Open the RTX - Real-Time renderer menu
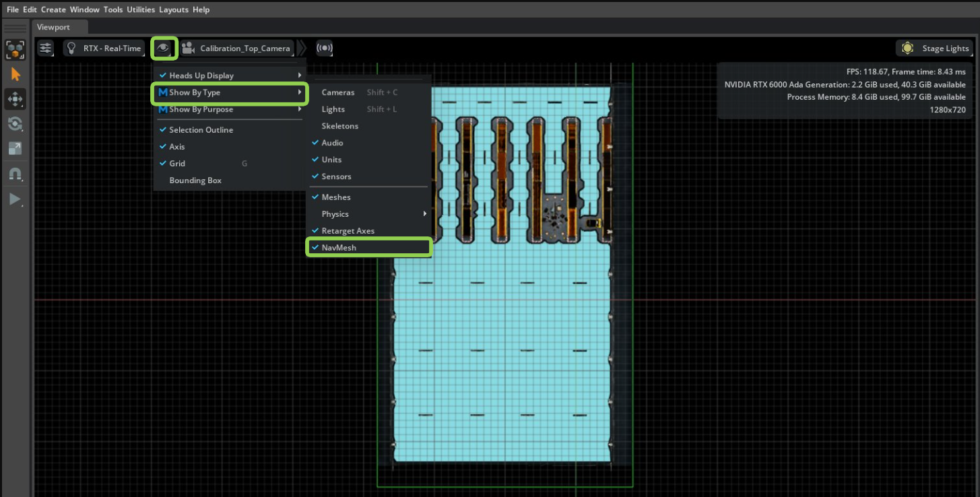The width and height of the screenshot is (980, 497). click(104, 48)
